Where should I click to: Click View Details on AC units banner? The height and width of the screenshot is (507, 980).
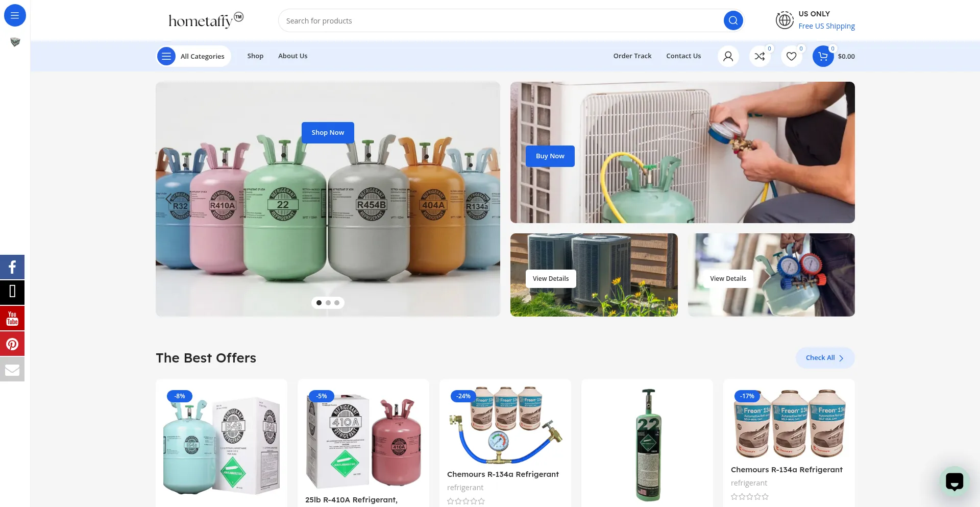[551, 279]
